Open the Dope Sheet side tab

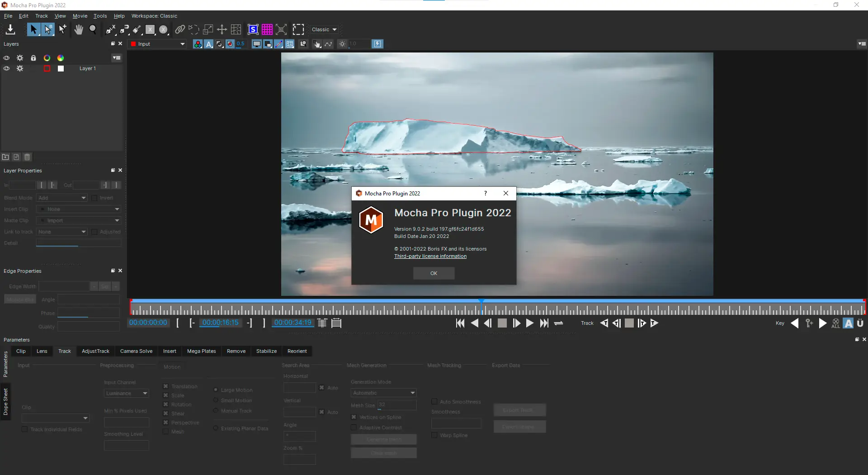pyautogui.click(x=5, y=402)
